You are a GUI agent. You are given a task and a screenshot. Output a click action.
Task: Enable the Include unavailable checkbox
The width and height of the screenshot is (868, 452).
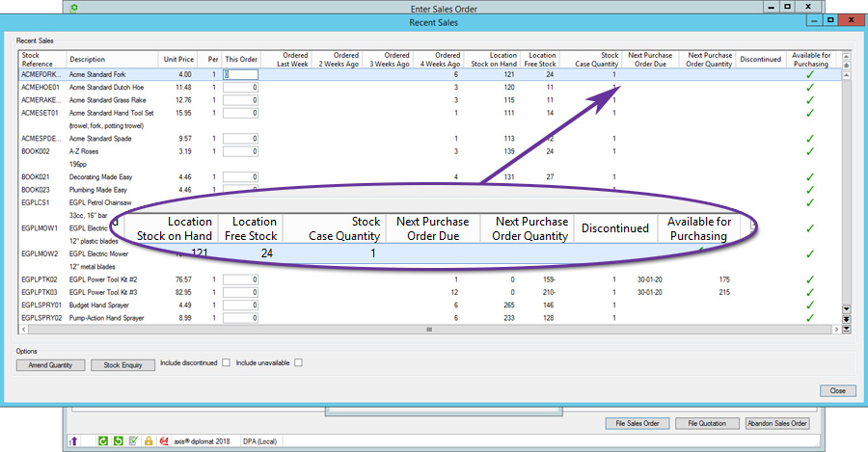(x=298, y=363)
